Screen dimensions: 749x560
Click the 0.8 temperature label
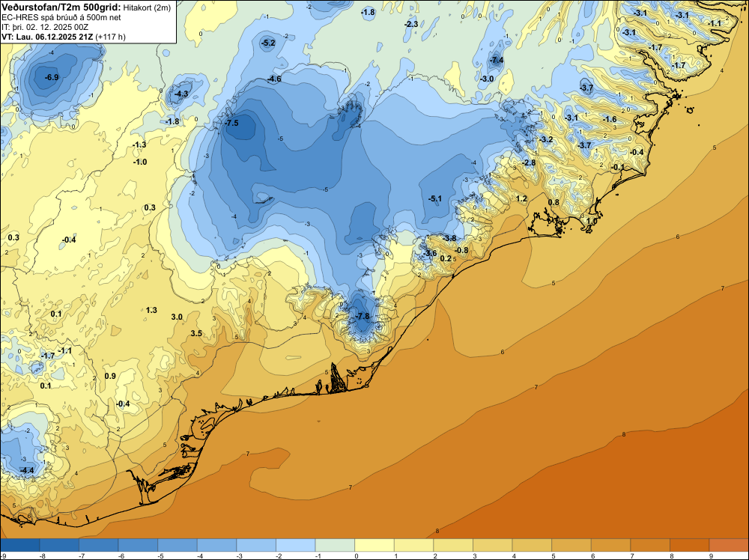tap(554, 202)
